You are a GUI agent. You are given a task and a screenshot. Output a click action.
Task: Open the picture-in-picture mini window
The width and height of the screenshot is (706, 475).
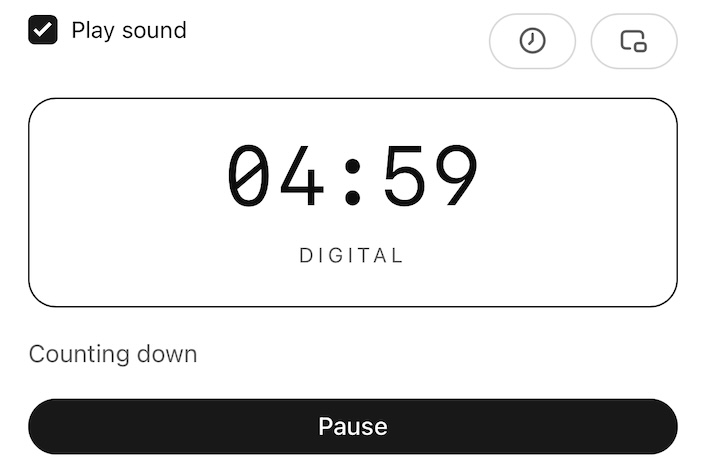point(634,41)
